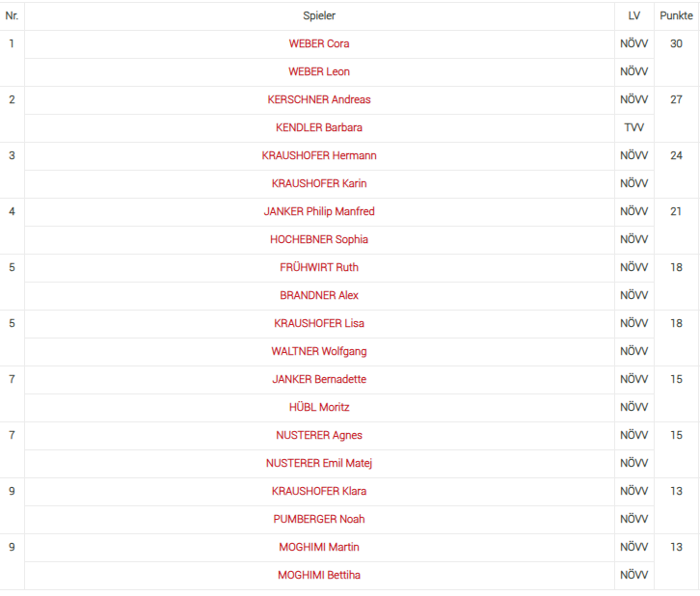700x596 pixels.
Task: Select KENDLER Barbara player link
Action: click(x=319, y=127)
